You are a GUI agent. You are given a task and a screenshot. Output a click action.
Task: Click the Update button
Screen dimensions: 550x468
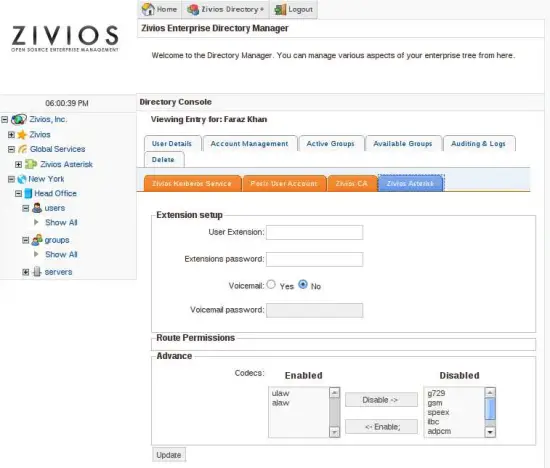[169, 455]
